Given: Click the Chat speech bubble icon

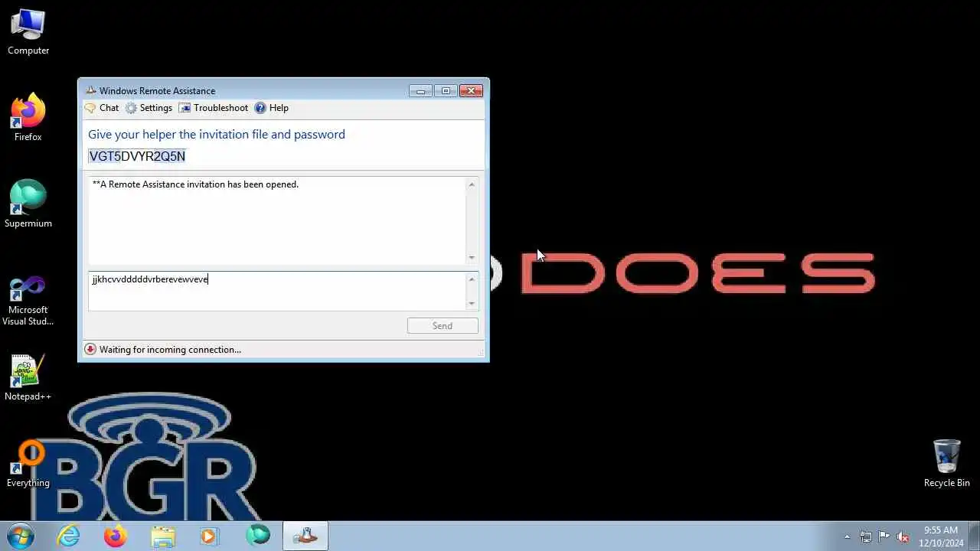Looking at the screenshot, I should 90,108.
